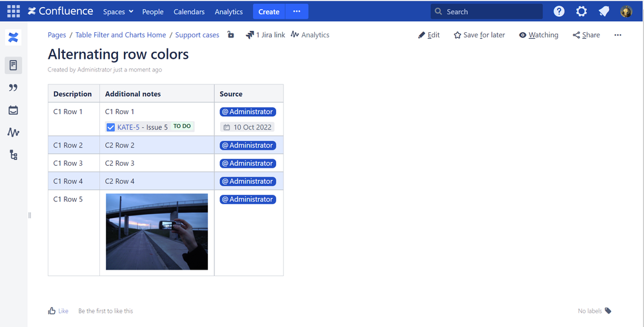This screenshot has width=644, height=327.
Task: Open the 1 Jira link indicator
Action: tap(265, 35)
